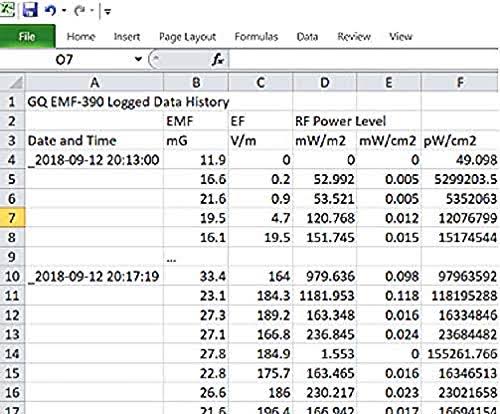Click the fx insert function icon
This screenshot has height=414, width=500.
(218, 60)
